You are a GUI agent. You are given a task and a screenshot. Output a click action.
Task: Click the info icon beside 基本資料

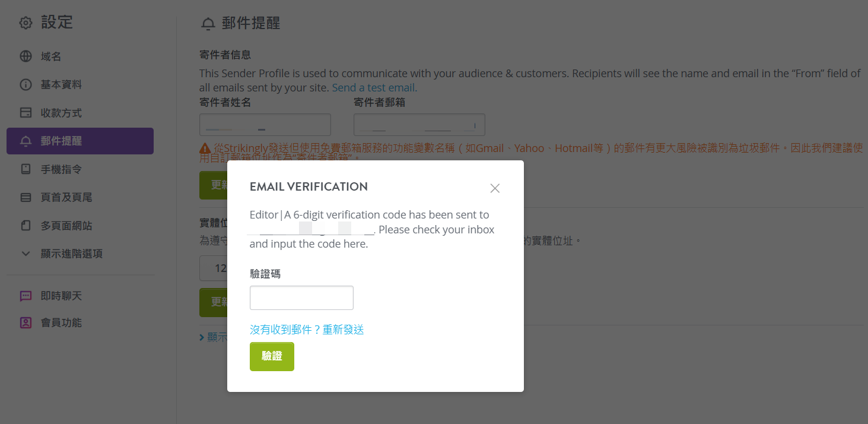click(26, 84)
